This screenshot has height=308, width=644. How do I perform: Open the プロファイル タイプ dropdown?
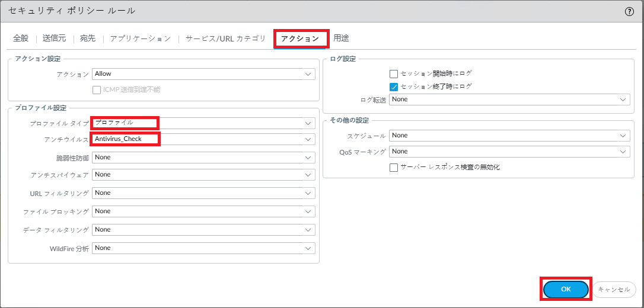point(203,123)
